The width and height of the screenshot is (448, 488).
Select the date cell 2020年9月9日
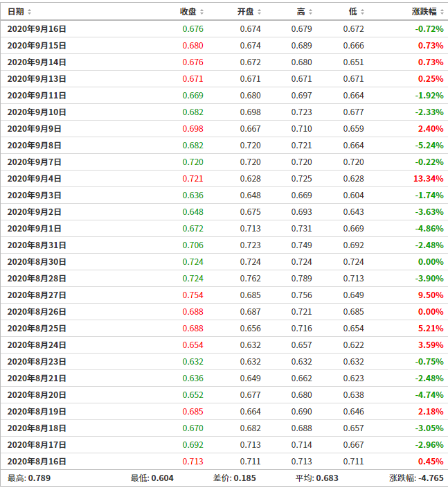tap(34, 129)
